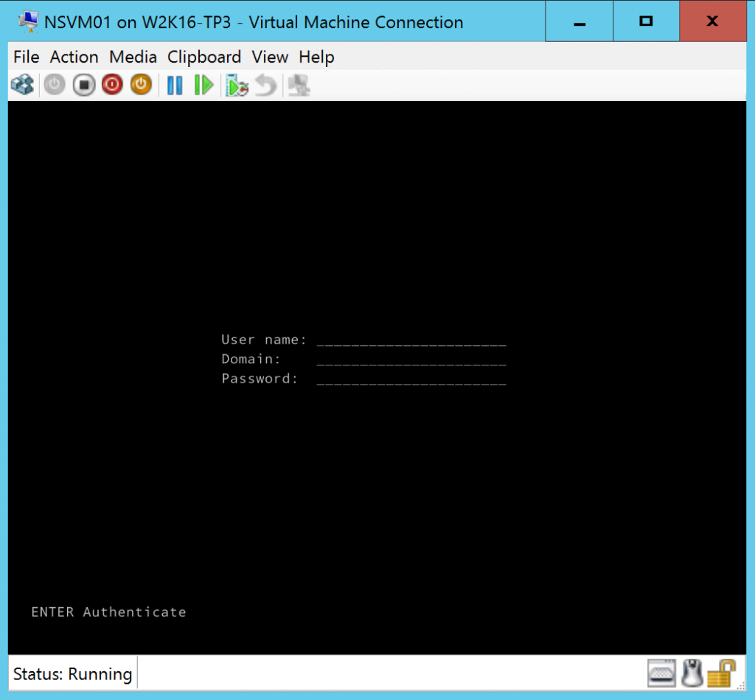Image resolution: width=755 pixels, height=700 pixels.
Task: Click the enhanced session toolbar icon
Action: pyautogui.click(x=299, y=85)
